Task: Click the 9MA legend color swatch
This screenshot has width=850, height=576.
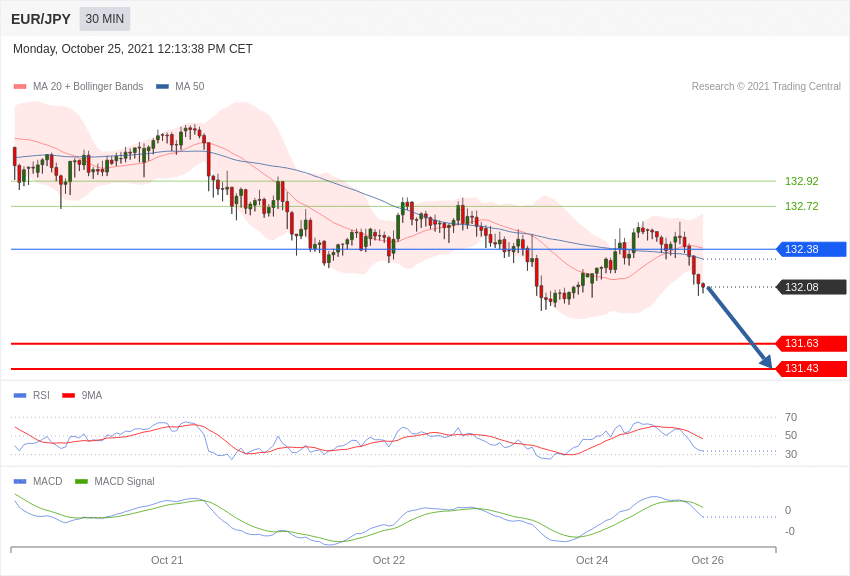Action: (68, 396)
